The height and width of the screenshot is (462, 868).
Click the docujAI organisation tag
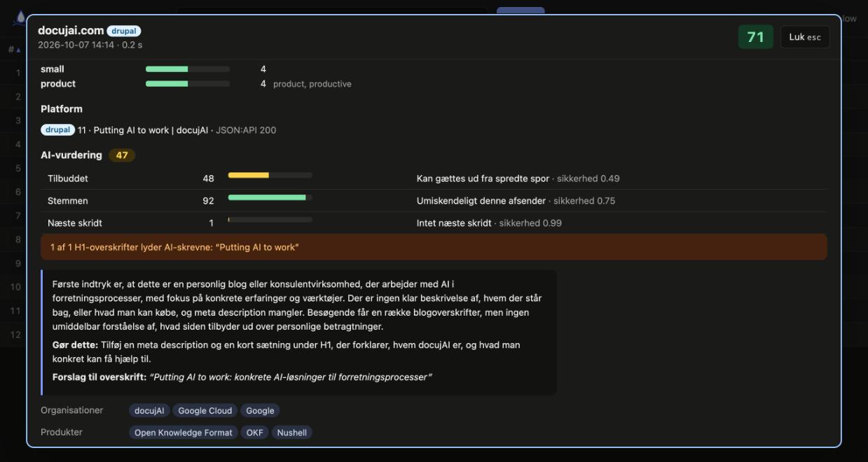click(x=149, y=411)
